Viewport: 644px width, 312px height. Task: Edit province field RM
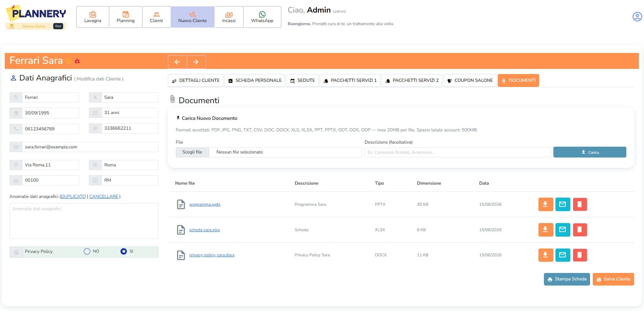(130, 180)
